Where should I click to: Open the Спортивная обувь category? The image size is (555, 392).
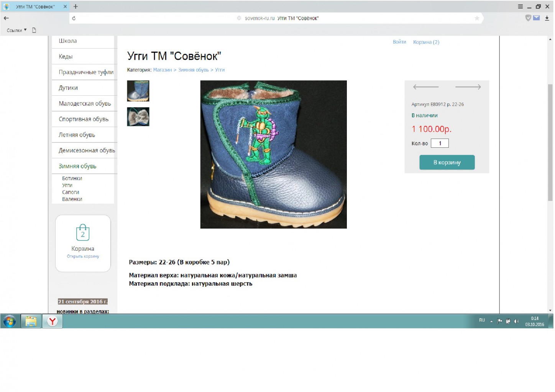(84, 119)
